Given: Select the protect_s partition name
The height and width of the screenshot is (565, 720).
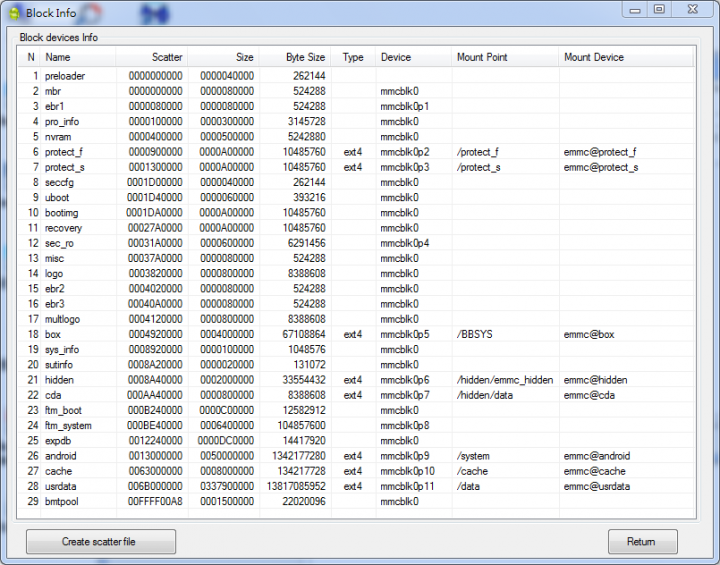Looking at the screenshot, I should [65, 167].
